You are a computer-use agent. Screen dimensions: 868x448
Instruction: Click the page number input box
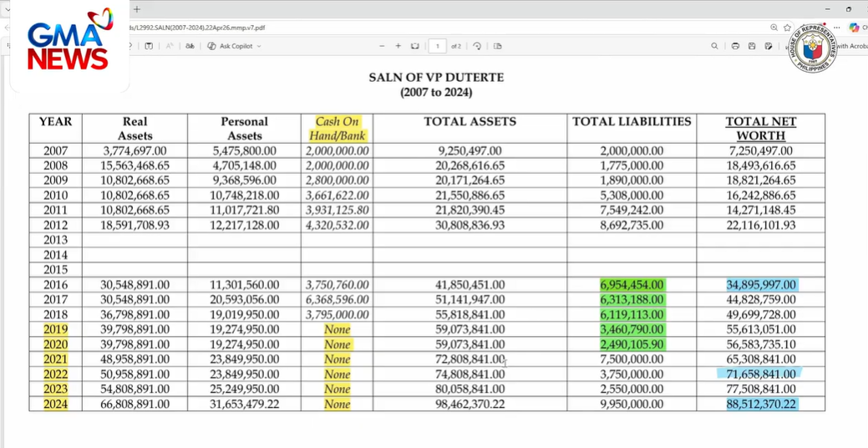point(437,46)
